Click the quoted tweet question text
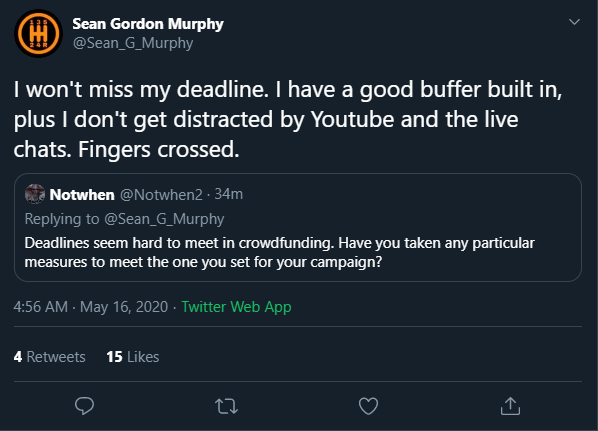Image resolution: width=598 pixels, height=431 pixels. (280, 252)
